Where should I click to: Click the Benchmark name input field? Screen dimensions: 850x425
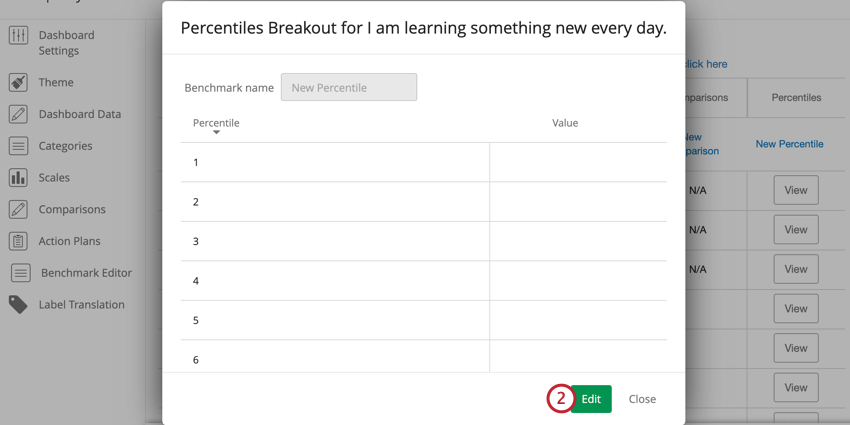coord(349,88)
